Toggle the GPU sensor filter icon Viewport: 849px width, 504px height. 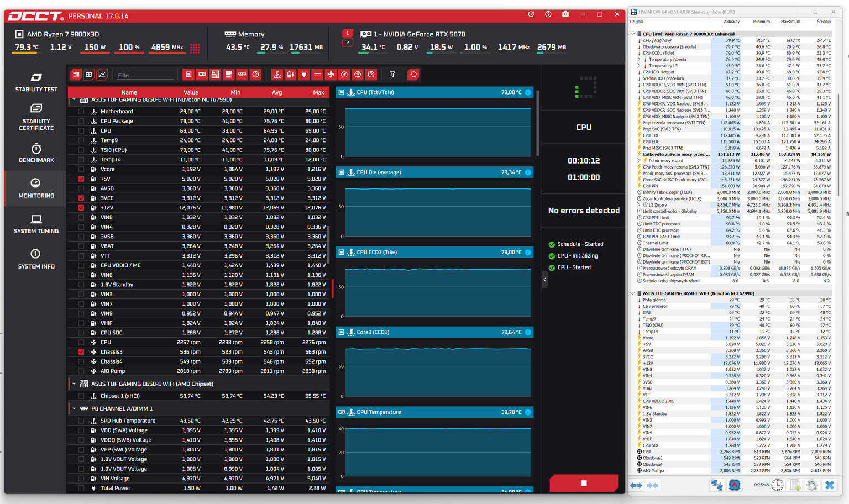click(x=202, y=75)
